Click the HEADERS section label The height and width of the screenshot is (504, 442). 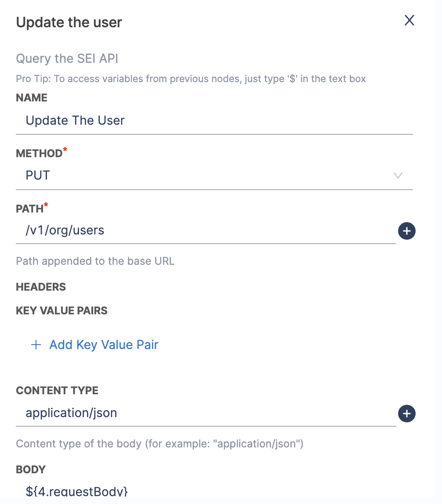[41, 287]
